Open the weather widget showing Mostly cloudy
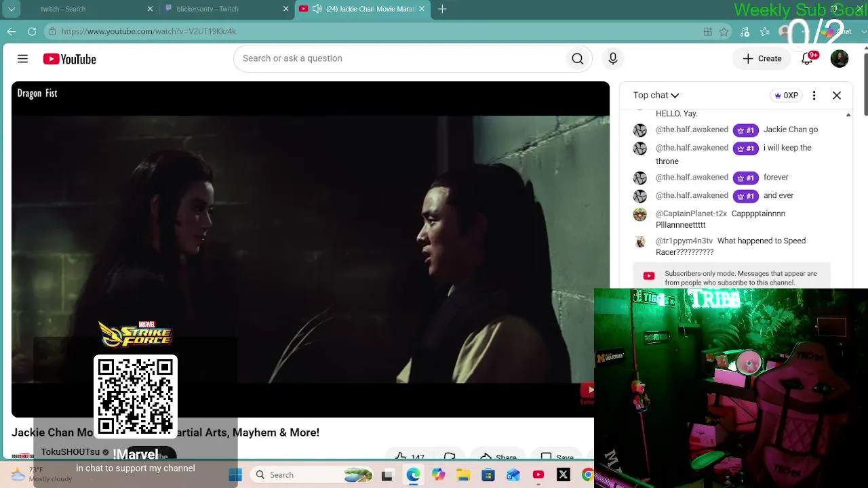 coord(41,474)
